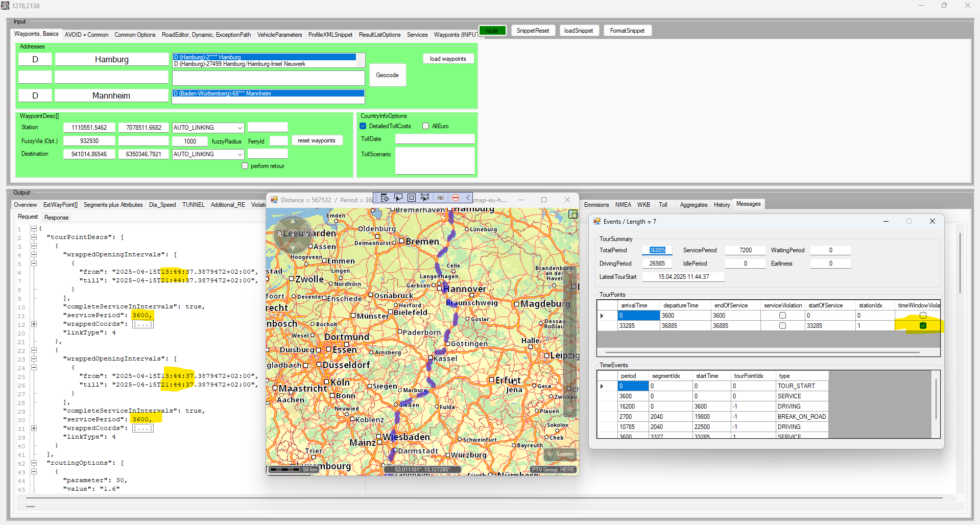The width and height of the screenshot is (980, 525).
Task: Enable the AllEuro checkbox
Action: 426,126
